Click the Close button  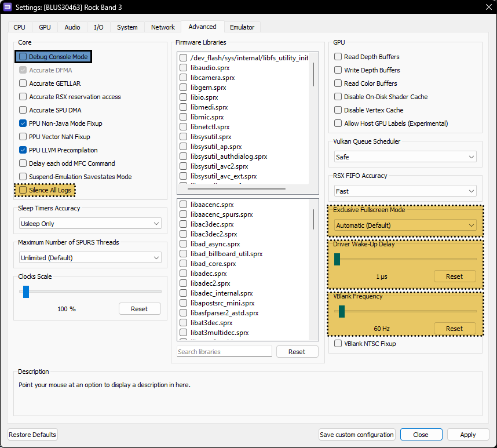421,435
